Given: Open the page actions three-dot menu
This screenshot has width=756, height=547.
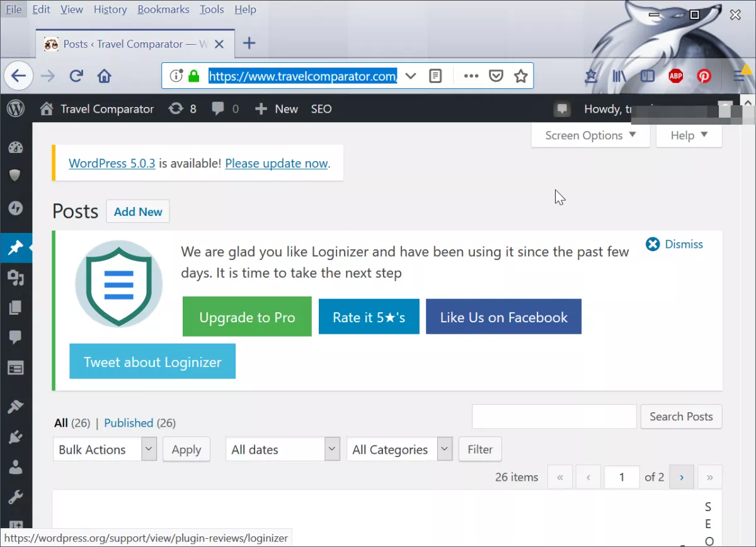Looking at the screenshot, I should [x=471, y=76].
